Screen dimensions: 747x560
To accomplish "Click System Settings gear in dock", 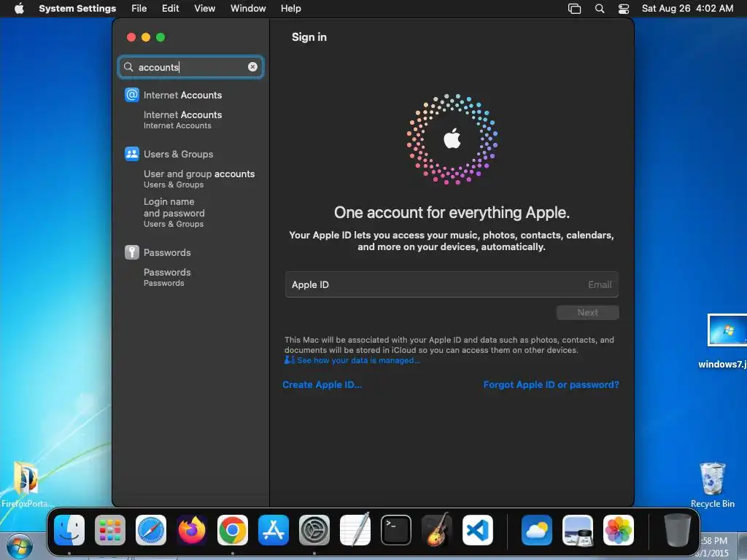I will tap(314, 530).
